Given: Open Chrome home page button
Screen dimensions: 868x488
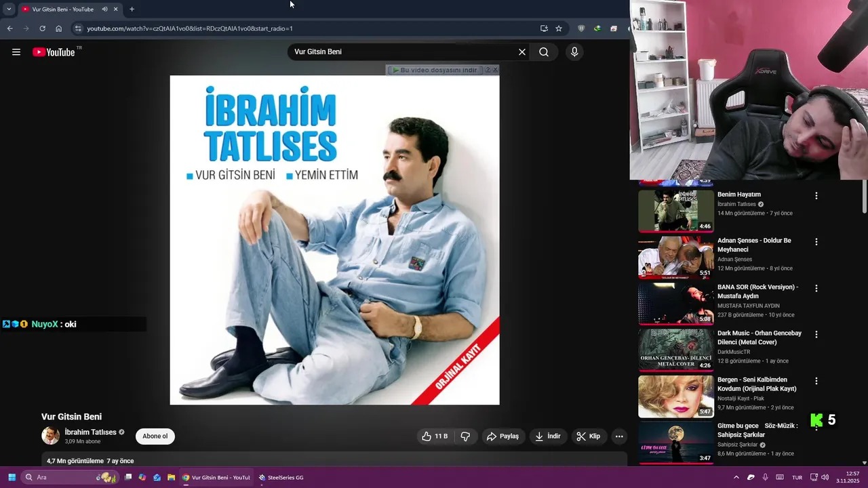Looking at the screenshot, I should click(58, 28).
